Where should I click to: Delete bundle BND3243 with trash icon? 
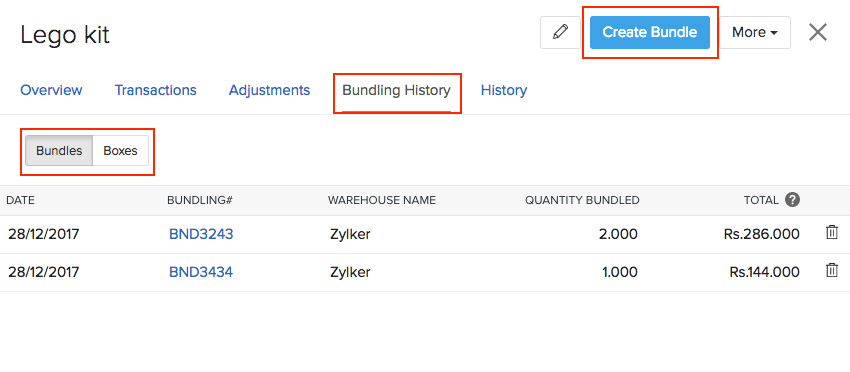831,233
